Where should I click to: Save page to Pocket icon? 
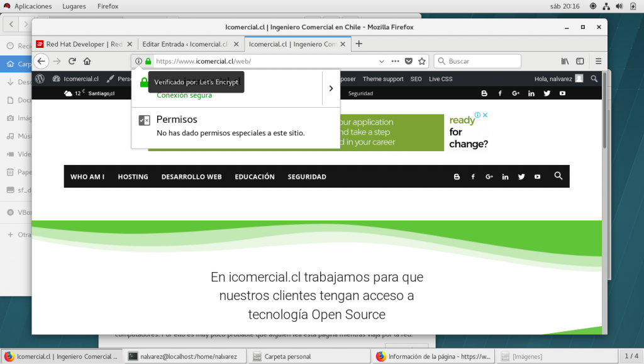pyautogui.click(x=409, y=61)
